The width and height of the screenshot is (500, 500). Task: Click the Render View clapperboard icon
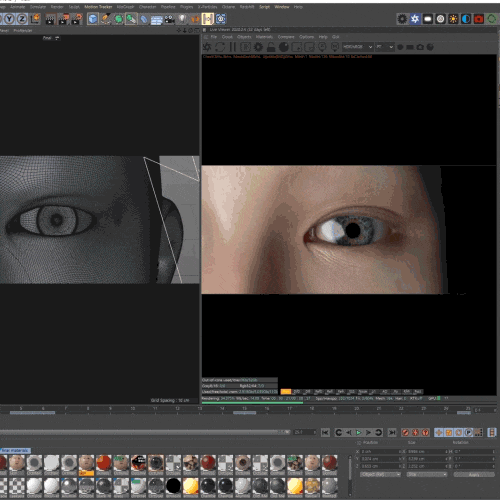click(x=50, y=19)
